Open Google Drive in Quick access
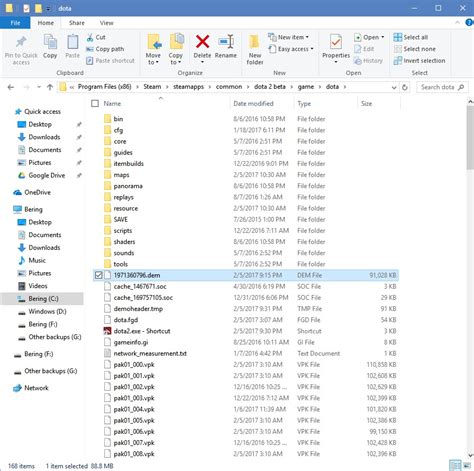Screen dimensions: 474x471 (x=42, y=175)
